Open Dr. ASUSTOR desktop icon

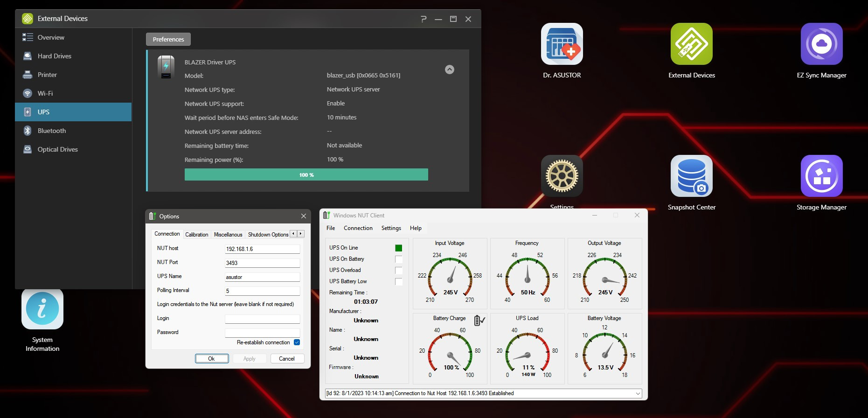click(x=562, y=44)
